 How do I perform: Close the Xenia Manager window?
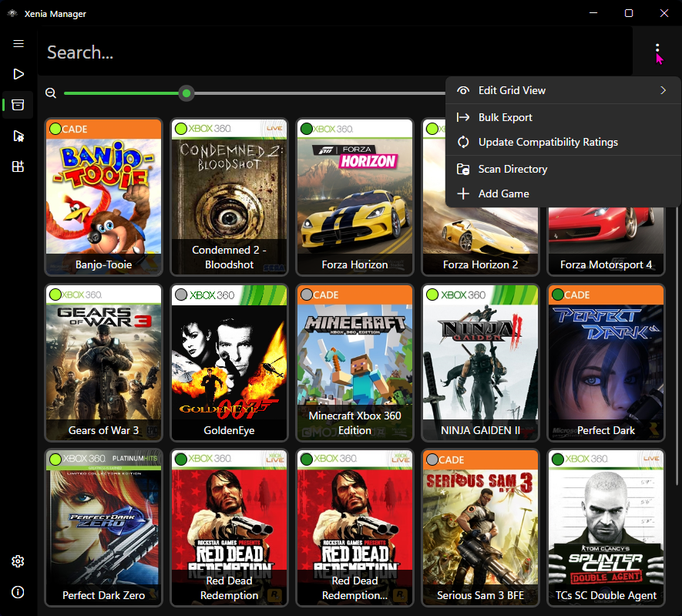click(664, 13)
